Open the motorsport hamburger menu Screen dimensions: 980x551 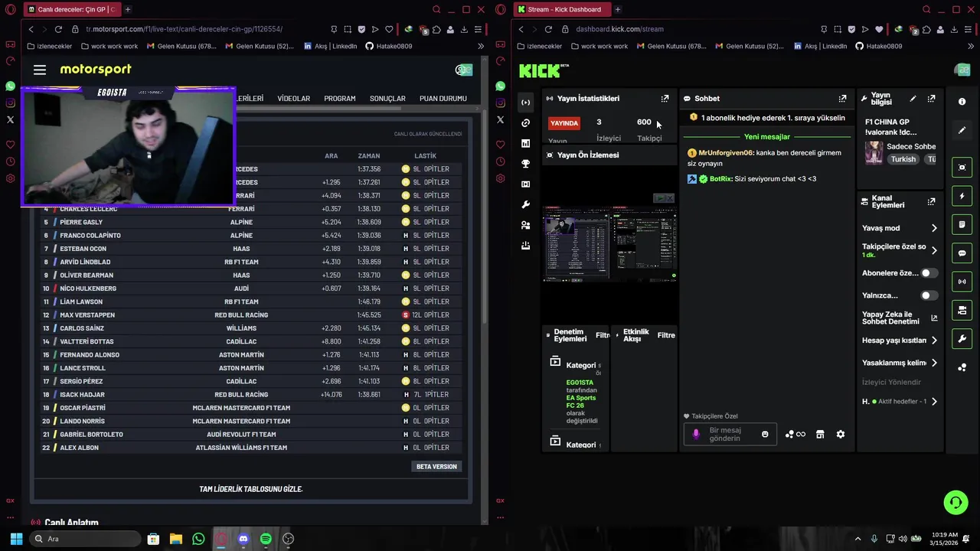(40, 70)
